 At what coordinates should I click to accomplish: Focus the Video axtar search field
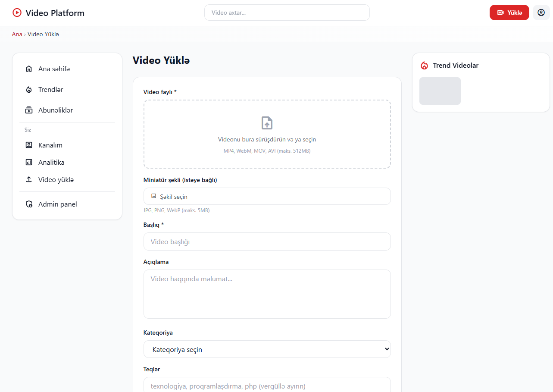click(287, 13)
